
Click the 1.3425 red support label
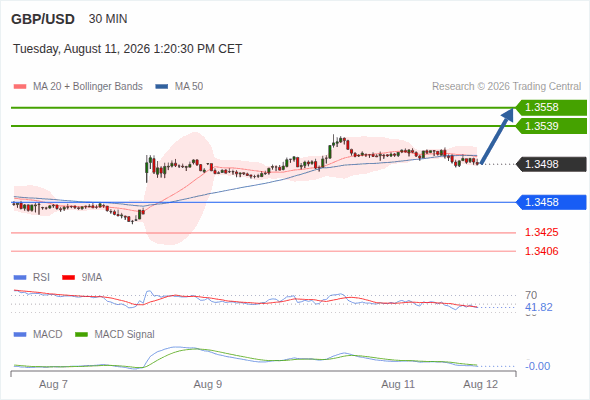point(541,233)
